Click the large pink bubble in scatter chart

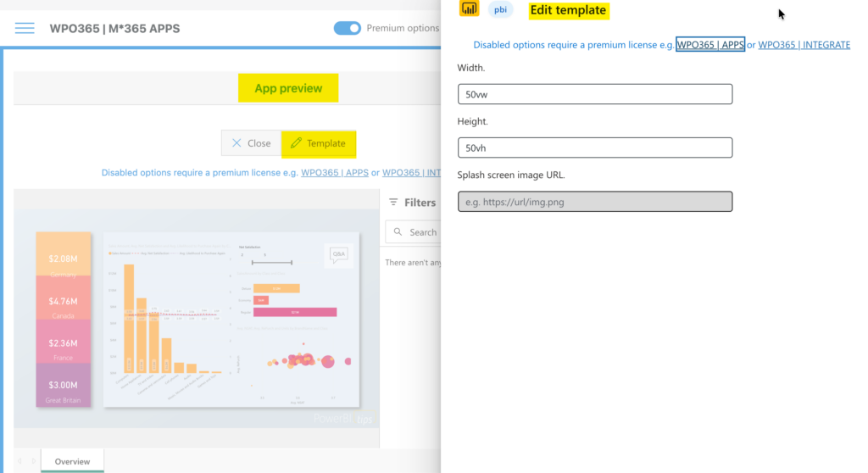click(328, 362)
